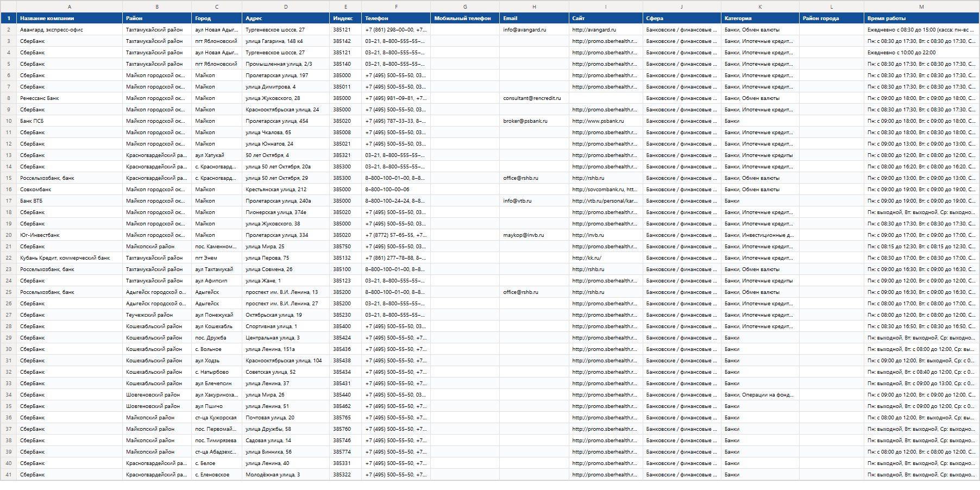The image size is (980, 490).
Task: Select address 'Крестьянская улица, 212'
Action: 286,190
